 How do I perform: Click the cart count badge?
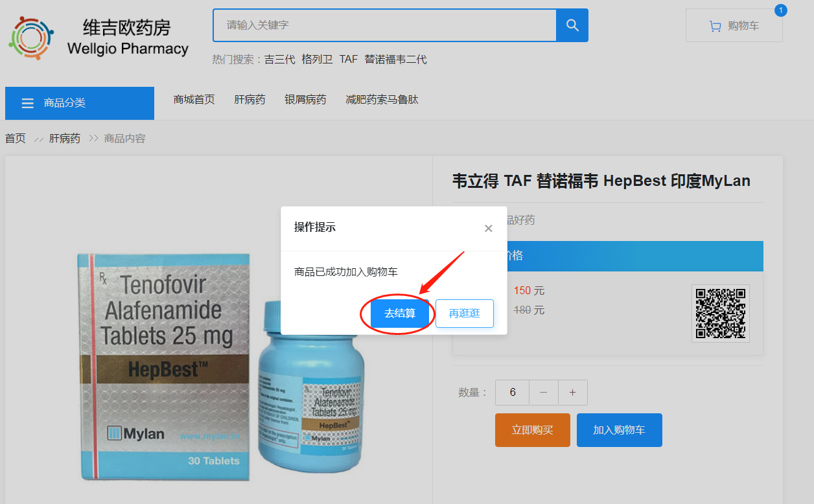point(781,10)
